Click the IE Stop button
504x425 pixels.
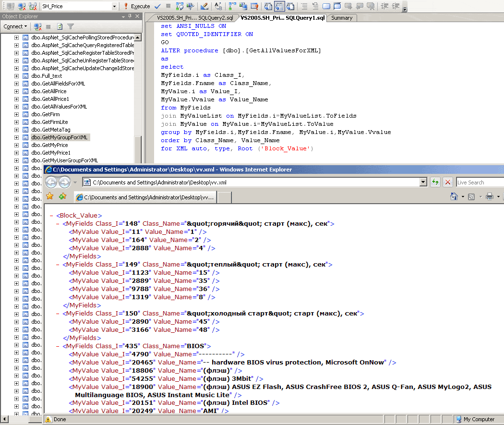(x=448, y=182)
